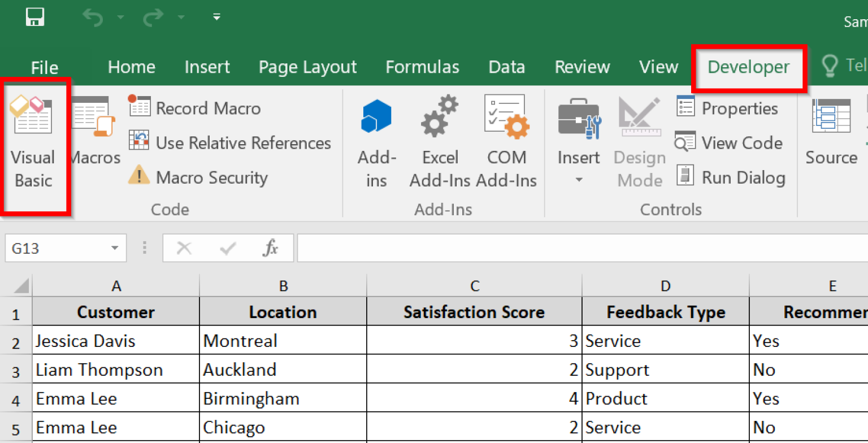Image resolution: width=868 pixels, height=443 pixels.
Task: Open the Formulas ribbon tab
Action: 422,67
